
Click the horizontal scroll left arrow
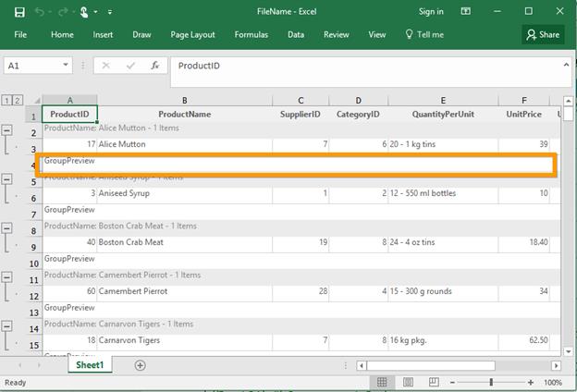point(362,365)
